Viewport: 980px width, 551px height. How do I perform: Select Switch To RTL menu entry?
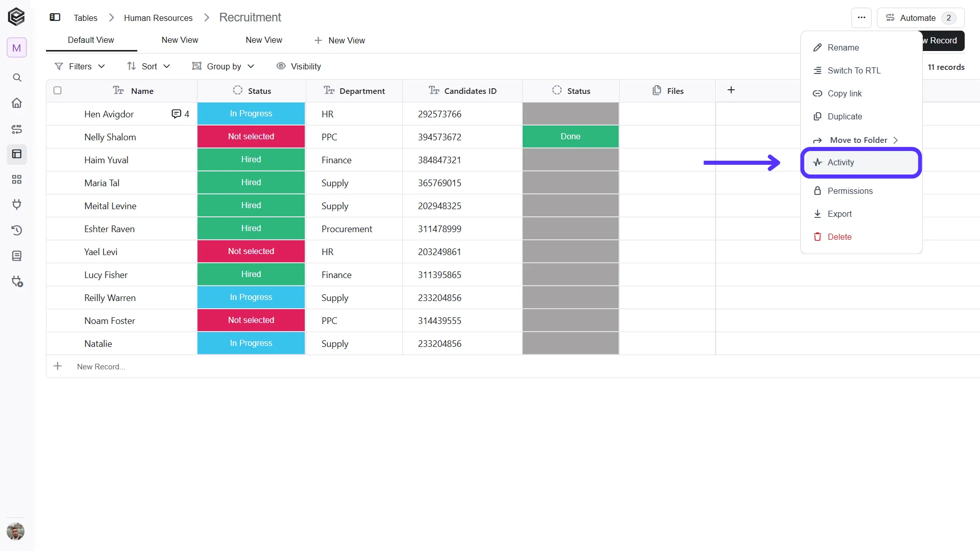[861, 70]
